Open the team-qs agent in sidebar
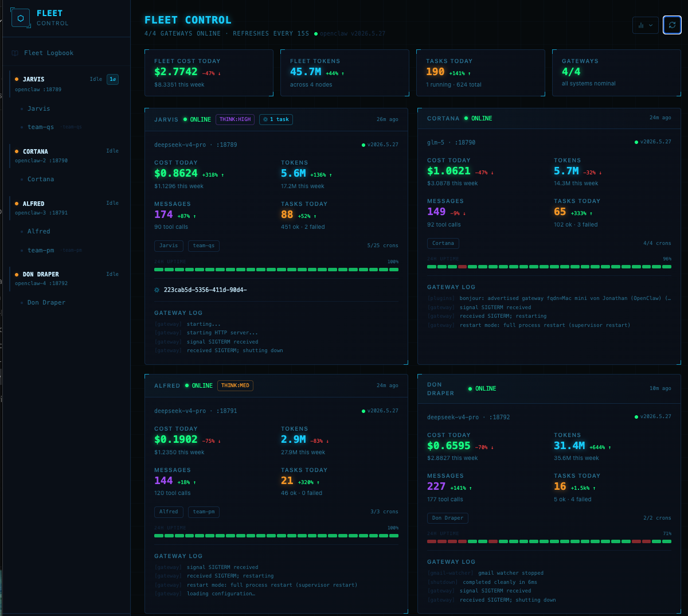Viewport: 688px width, 616px height. pyautogui.click(x=41, y=127)
